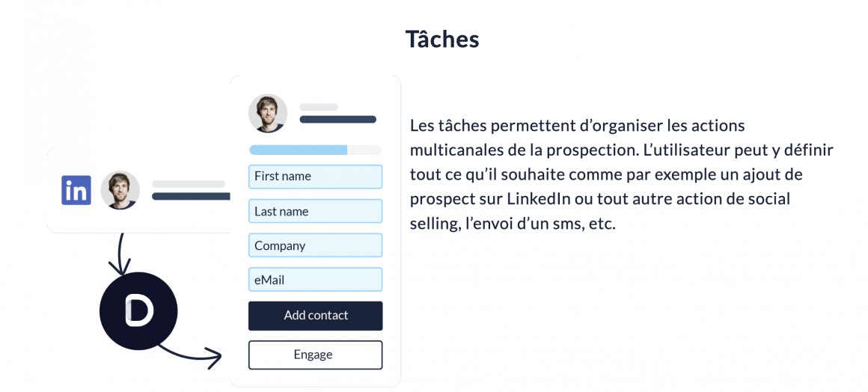Screen dimensions: 868x392
Task: Click the LinkedIn logo icon
Action: [76, 190]
